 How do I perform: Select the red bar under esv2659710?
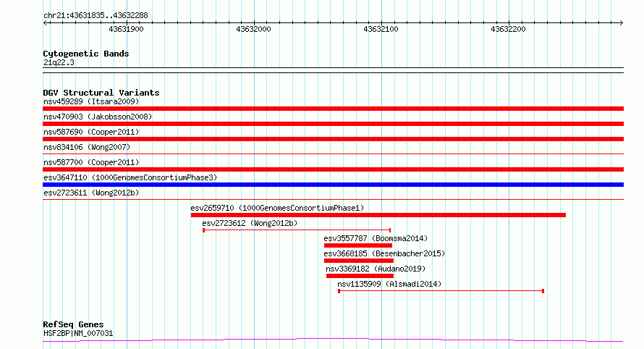click(378, 215)
